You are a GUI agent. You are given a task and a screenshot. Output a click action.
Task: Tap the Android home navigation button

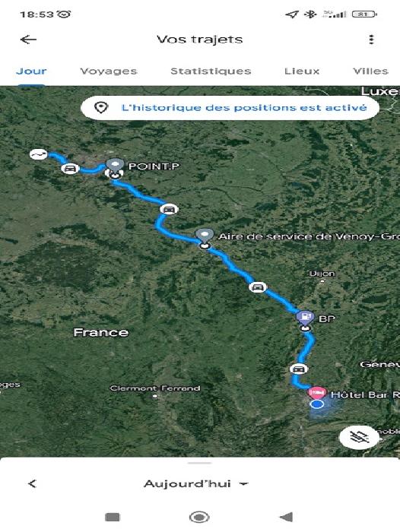pyautogui.click(x=199, y=517)
